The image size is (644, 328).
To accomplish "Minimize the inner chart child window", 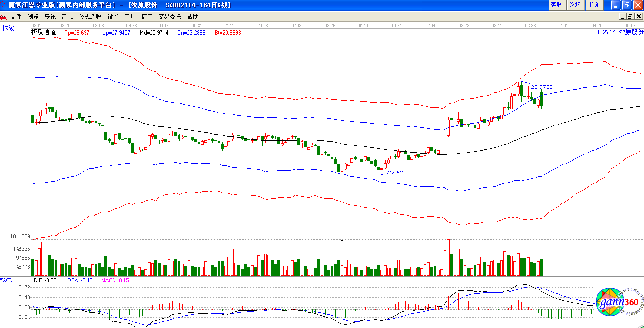I will [623, 16].
